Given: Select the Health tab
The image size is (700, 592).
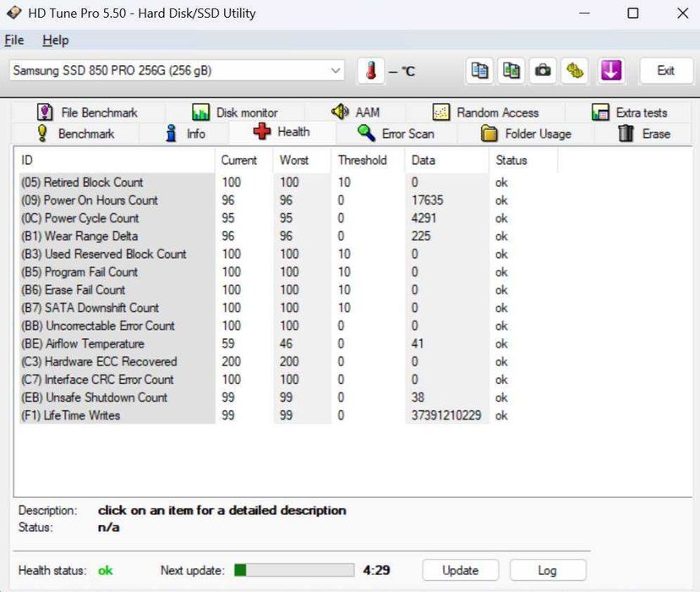Looking at the screenshot, I should coord(282,132).
